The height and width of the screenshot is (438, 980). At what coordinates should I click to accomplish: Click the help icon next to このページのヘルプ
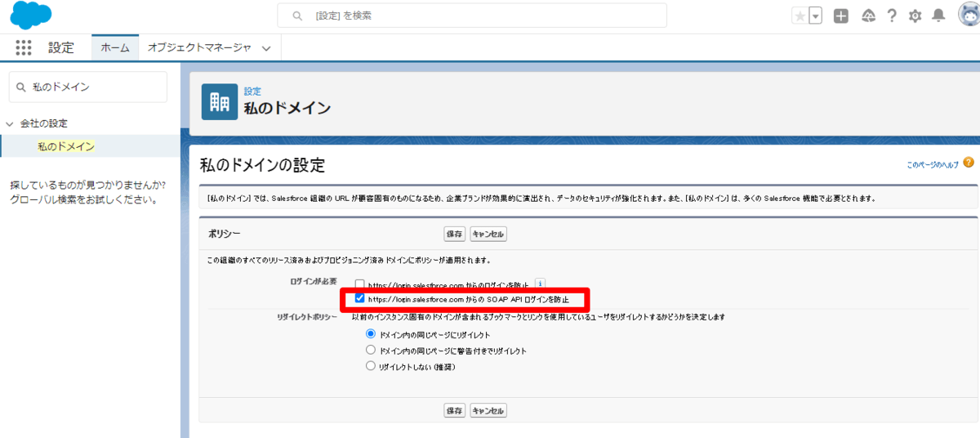tap(969, 163)
